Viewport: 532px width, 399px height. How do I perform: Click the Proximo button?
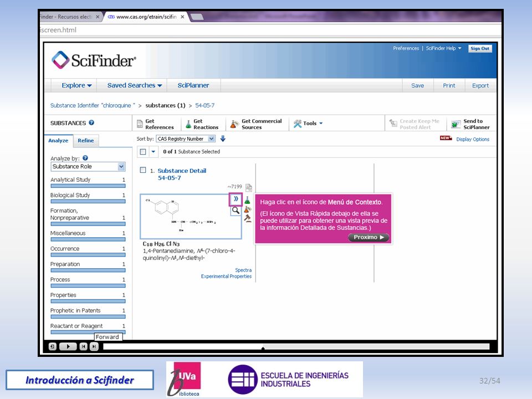point(369,237)
